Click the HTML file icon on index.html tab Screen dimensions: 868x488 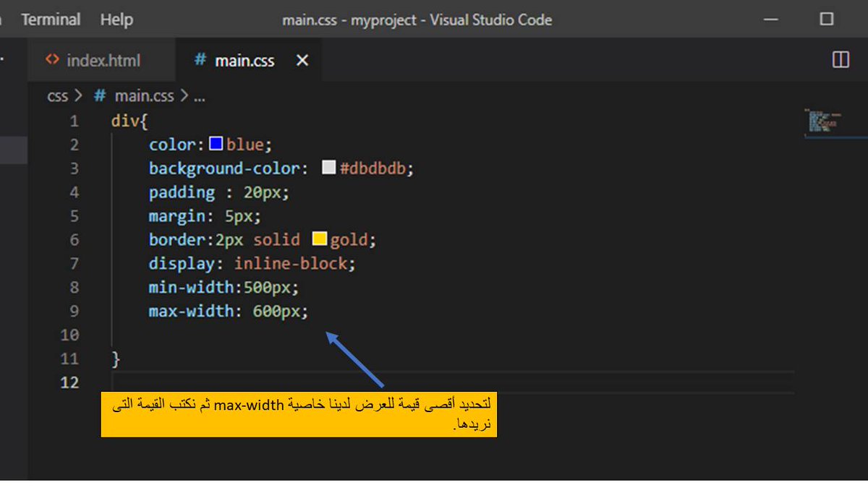(52, 60)
